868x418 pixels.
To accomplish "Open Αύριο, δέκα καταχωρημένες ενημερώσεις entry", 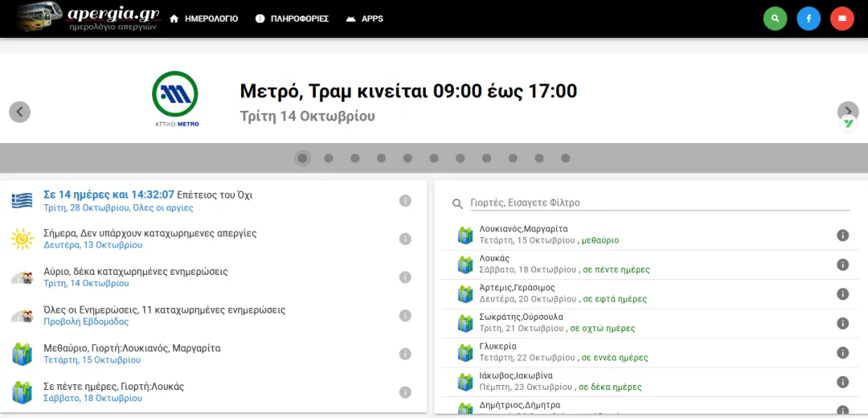I will (x=135, y=272).
